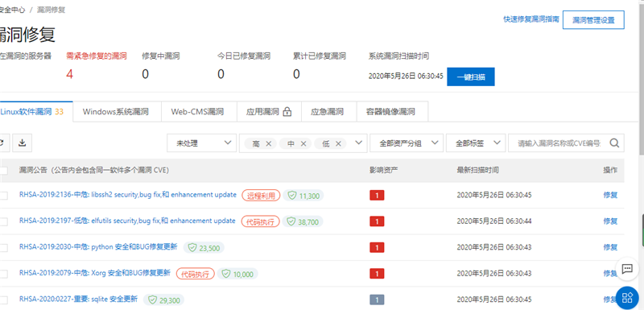Image resolution: width=644 pixels, height=310 pixels.
Task: Check the libssh2 RHSA-2019:2136 row checkbox
Action: click(x=3, y=196)
